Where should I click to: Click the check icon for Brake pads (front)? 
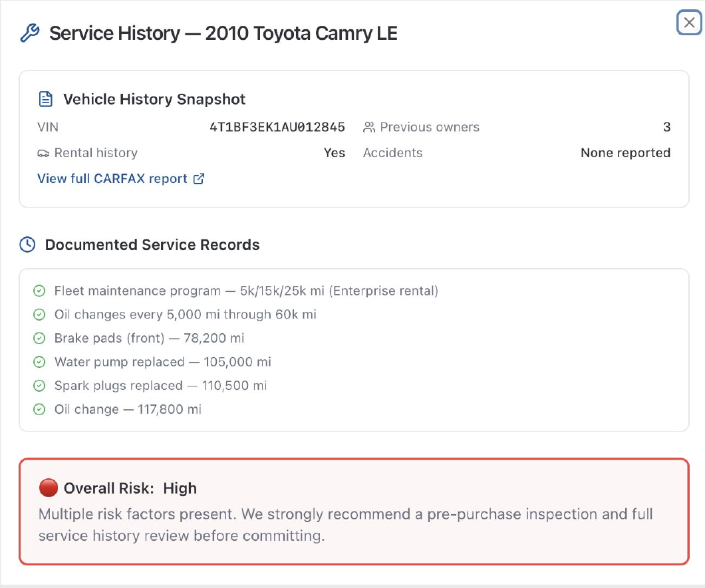39,338
